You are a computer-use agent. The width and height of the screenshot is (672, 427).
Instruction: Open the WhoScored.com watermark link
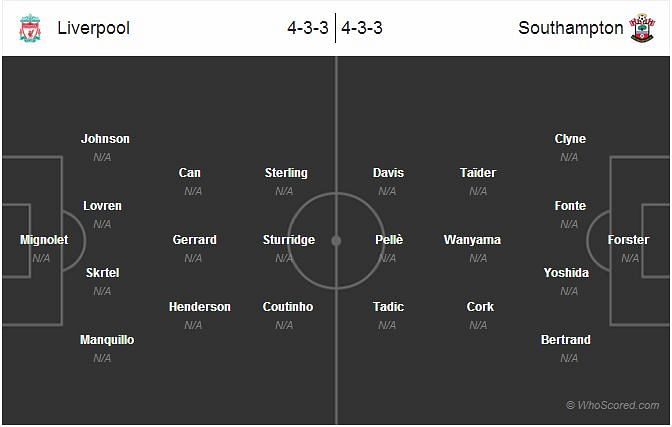pyautogui.click(x=612, y=405)
